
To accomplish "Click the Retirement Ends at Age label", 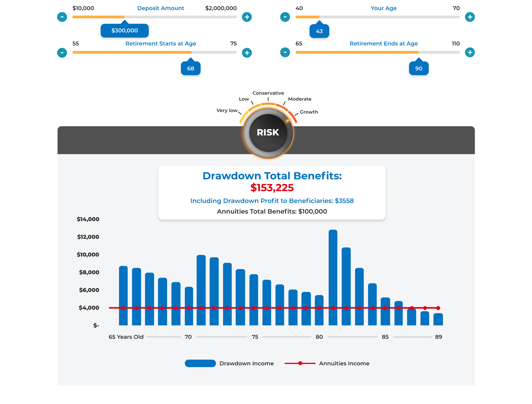I will [x=384, y=44].
